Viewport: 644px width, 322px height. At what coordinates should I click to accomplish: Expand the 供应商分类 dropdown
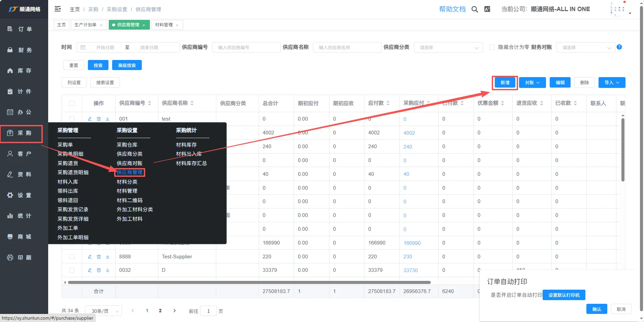448,47
